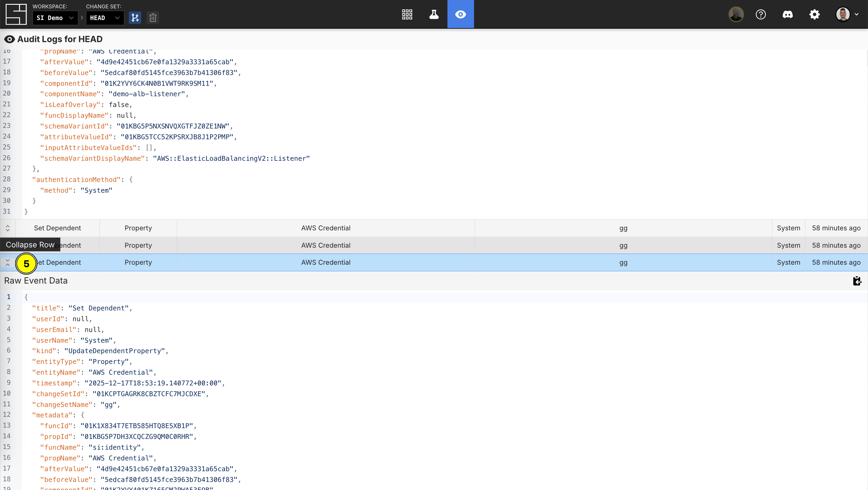Click the second row's 58 minutes ago cell
Image resolution: width=868 pixels, height=490 pixels.
[836, 245]
